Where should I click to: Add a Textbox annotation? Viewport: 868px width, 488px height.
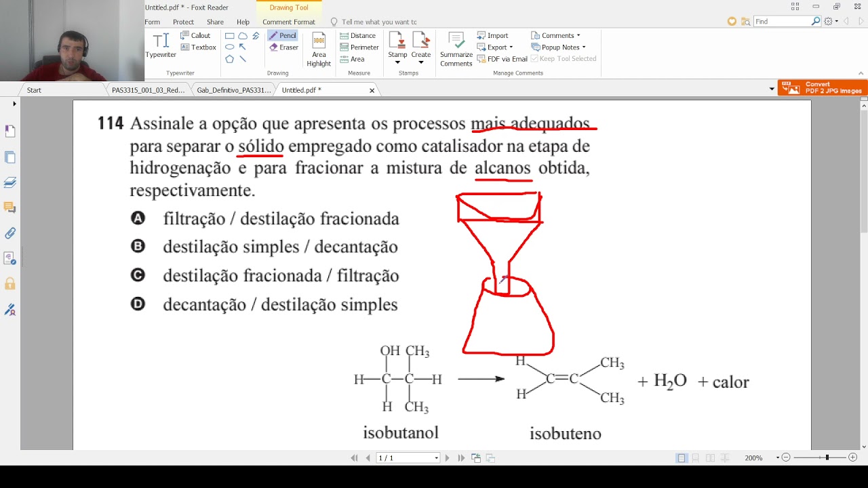tap(197, 47)
